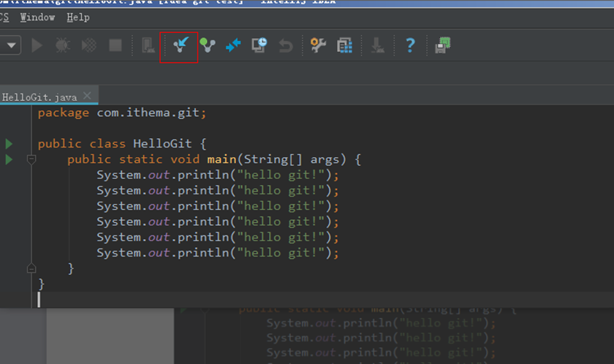This screenshot has height=364, width=614.
Task: Click the green chip toolbar icon
Action: pyautogui.click(x=443, y=45)
